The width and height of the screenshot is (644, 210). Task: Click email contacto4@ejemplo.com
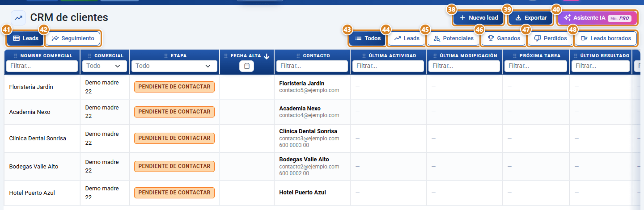pos(309,115)
